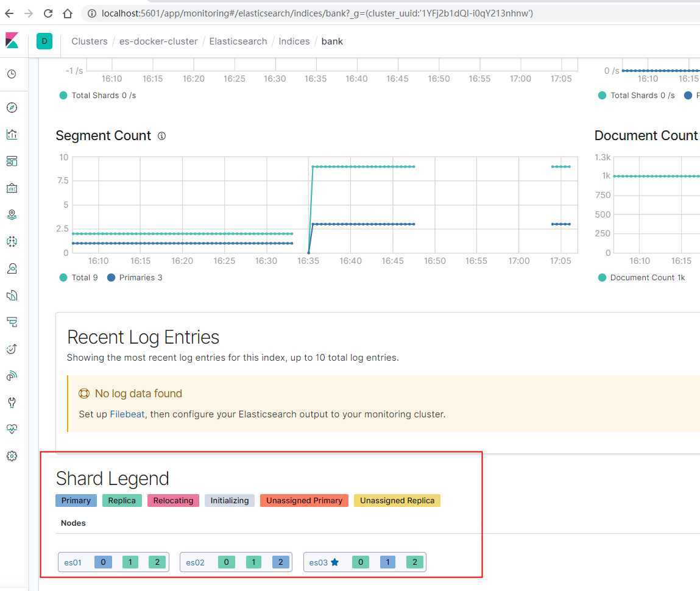The width and height of the screenshot is (700, 591).
Task: Open APM icon in sidebar
Action: [12, 322]
